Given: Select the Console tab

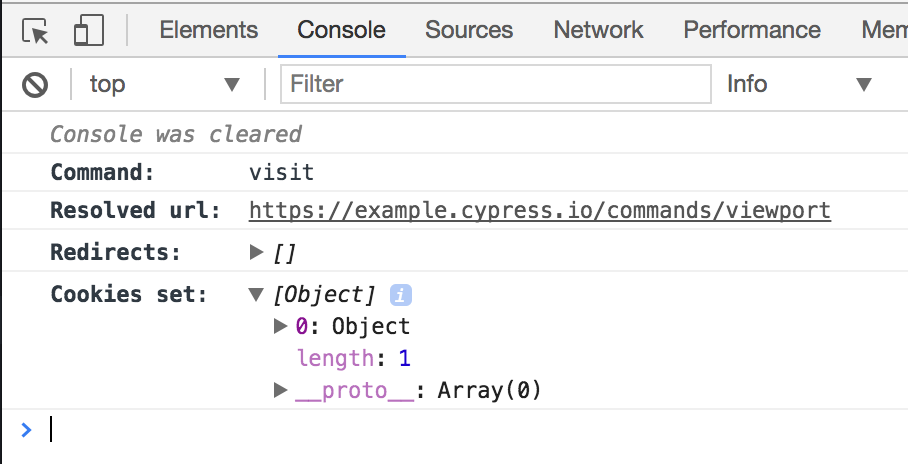Looking at the screenshot, I should click(341, 30).
